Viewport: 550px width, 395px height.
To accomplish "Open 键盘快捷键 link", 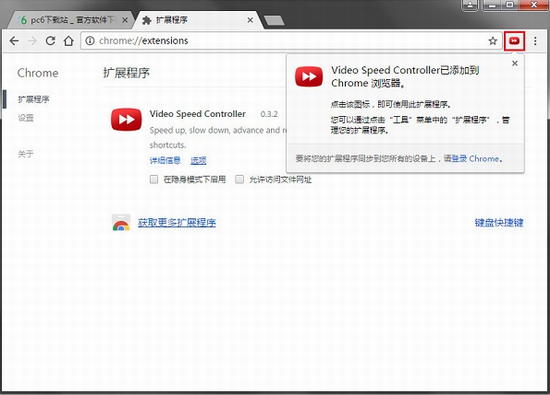I will tap(499, 222).
